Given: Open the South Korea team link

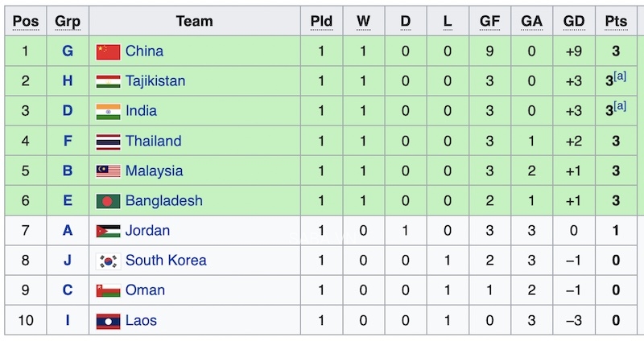Looking at the screenshot, I should click(x=166, y=261).
